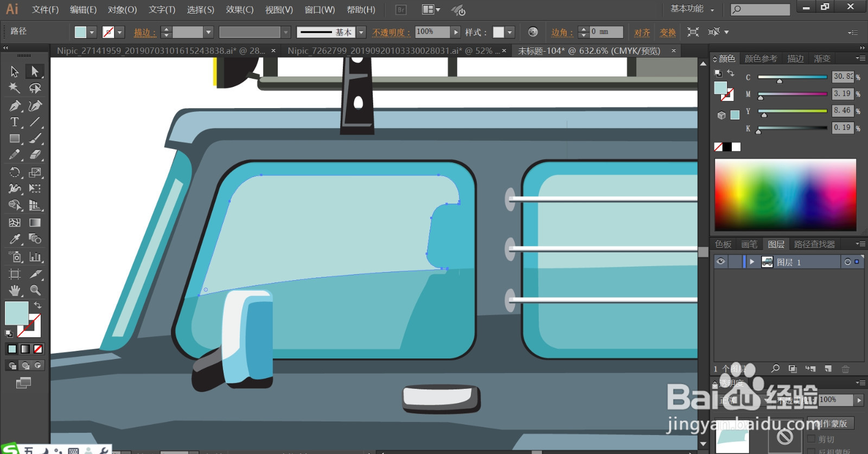Screen dimensions: 868x454
Task: Select the Shape Builder tool
Action: 15,205
